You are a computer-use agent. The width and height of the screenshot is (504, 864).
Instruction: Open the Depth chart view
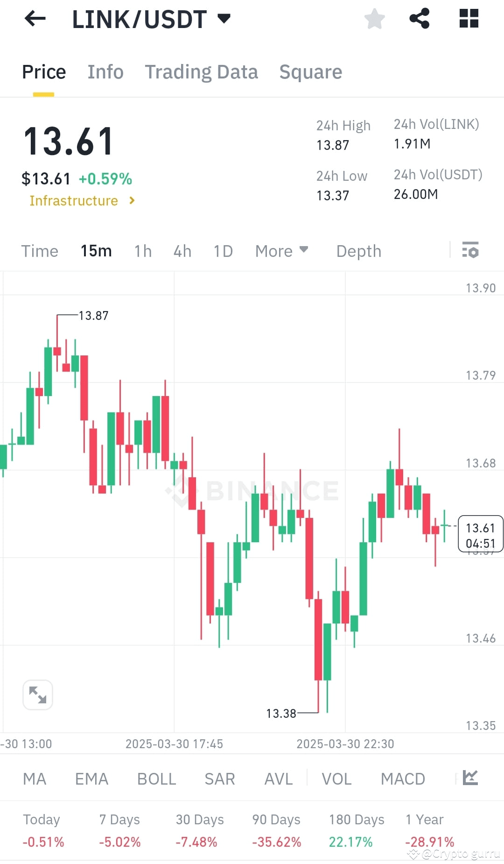(358, 251)
